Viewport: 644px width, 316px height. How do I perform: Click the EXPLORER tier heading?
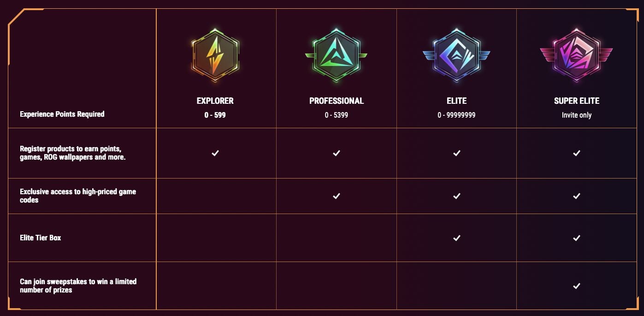[x=215, y=101]
